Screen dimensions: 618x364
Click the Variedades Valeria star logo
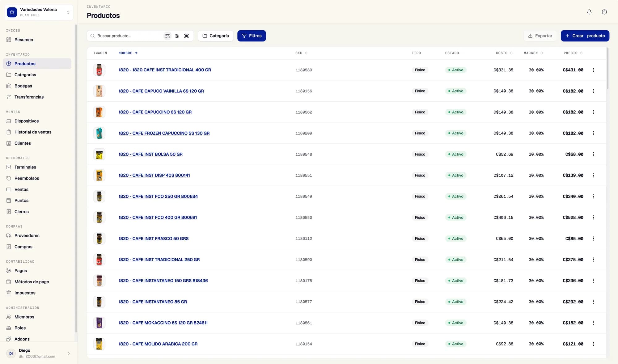tap(12, 12)
